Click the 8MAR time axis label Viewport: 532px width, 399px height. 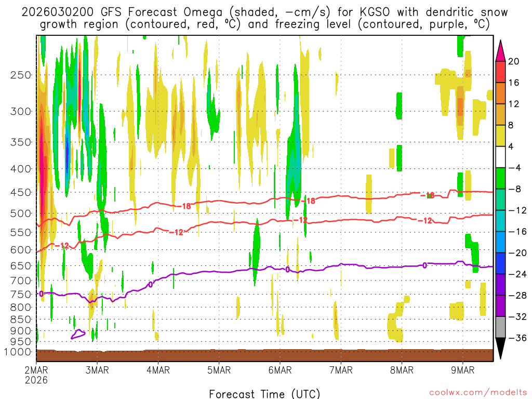402,370
